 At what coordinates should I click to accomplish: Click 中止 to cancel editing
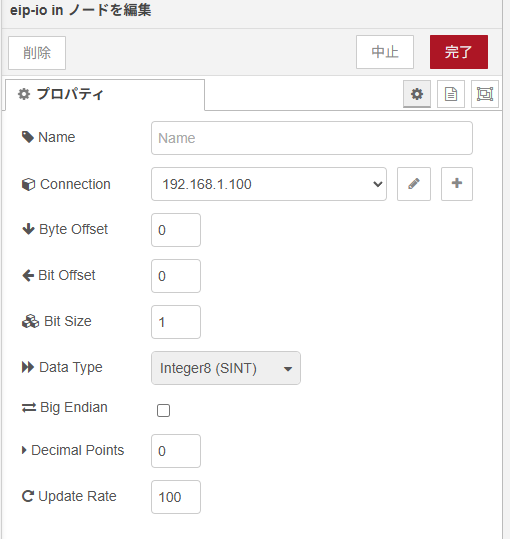coord(385,52)
